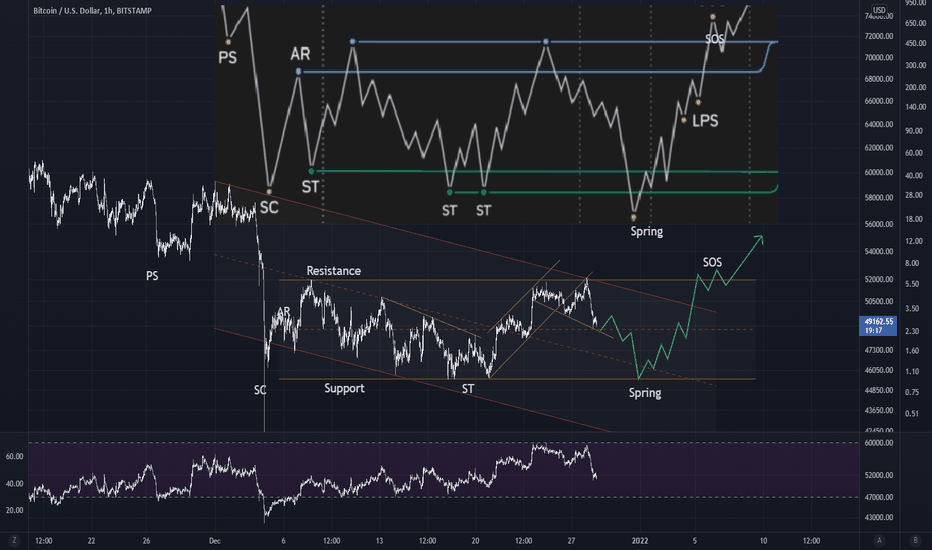
Task: Click the 200.00 value on the outer scale
Action: pyautogui.click(x=915, y=87)
